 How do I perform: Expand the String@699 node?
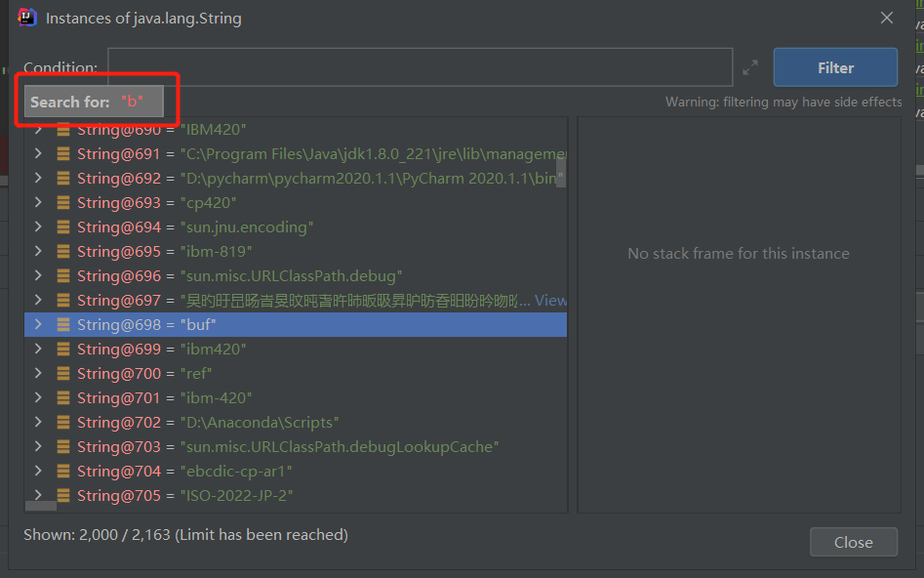click(x=38, y=350)
